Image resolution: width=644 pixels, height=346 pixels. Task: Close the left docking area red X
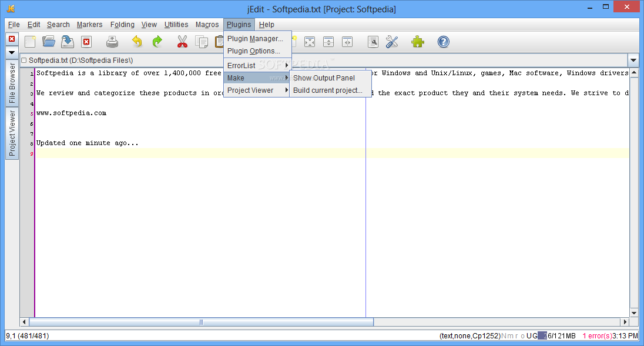point(12,39)
